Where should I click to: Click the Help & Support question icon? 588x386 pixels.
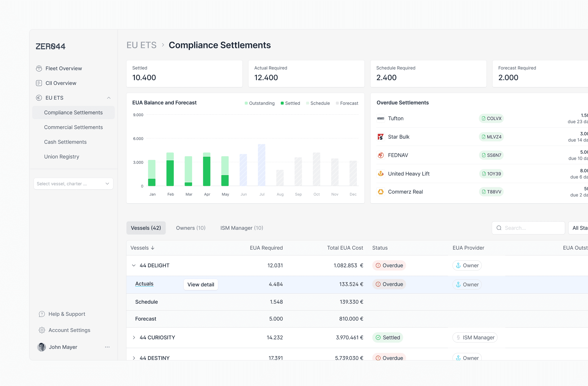pyautogui.click(x=42, y=314)
